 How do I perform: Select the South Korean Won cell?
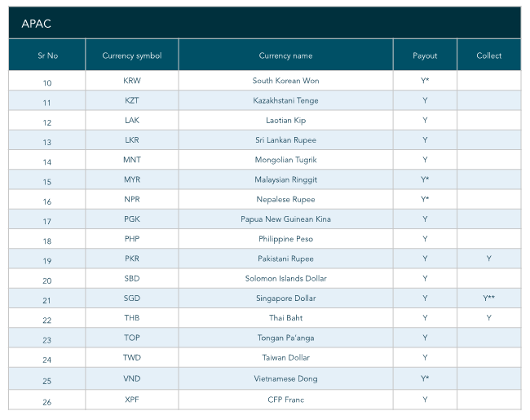(285, 81)
